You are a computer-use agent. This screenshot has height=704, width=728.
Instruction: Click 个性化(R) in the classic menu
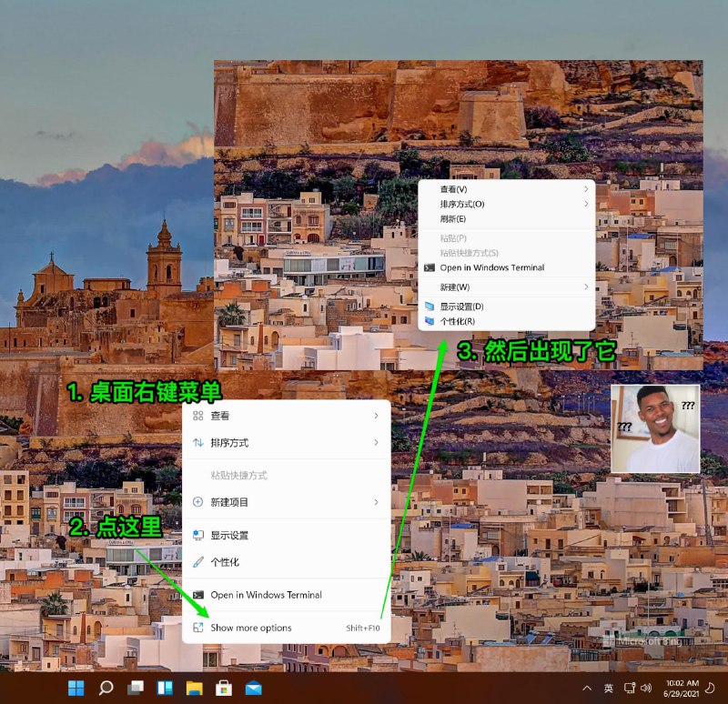pos(458,321)
